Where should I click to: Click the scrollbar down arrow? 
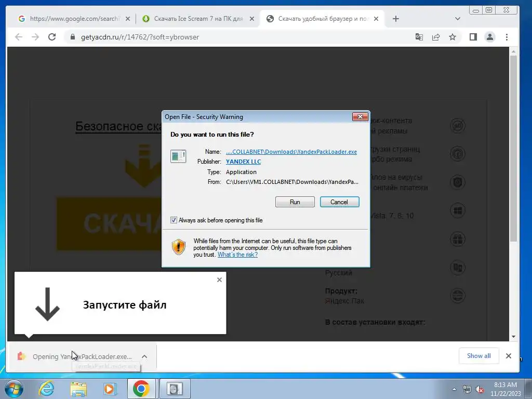(x=513, y=337)
